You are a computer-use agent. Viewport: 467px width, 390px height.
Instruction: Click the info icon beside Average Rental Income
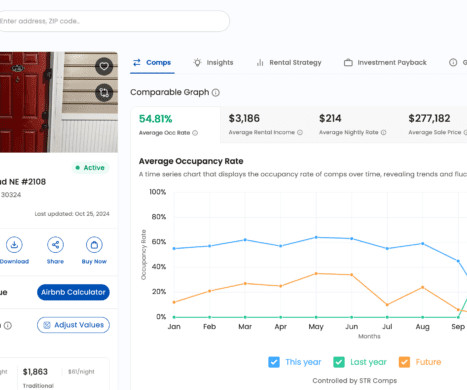click(x=300, y=132)
